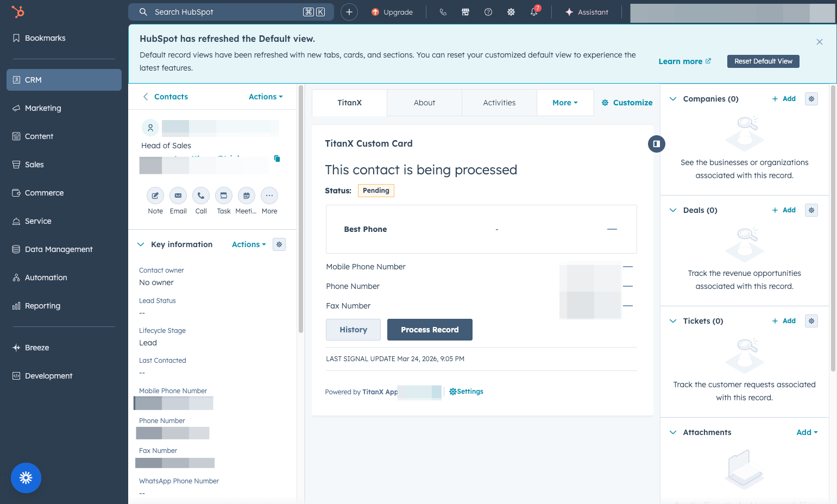Open the create new plus button
Screen dimensions: 837x504
(x=349, y=12)
